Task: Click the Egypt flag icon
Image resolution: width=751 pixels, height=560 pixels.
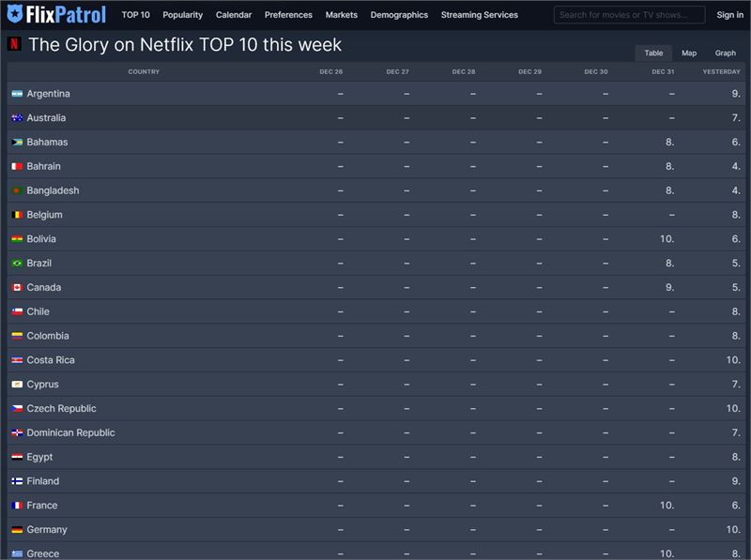Action: tap(17, 457)
